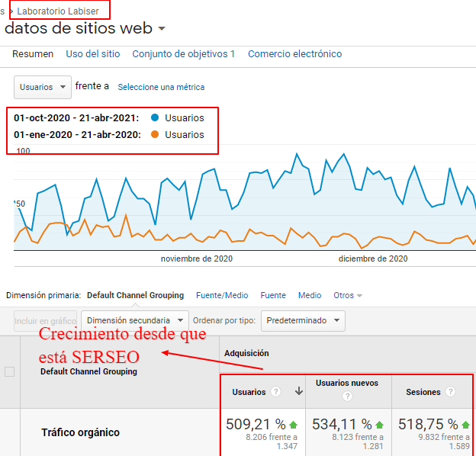476x456 pixels.
Task: Open the Predeterminado sort type dropdown
Action: click(303, 320)
